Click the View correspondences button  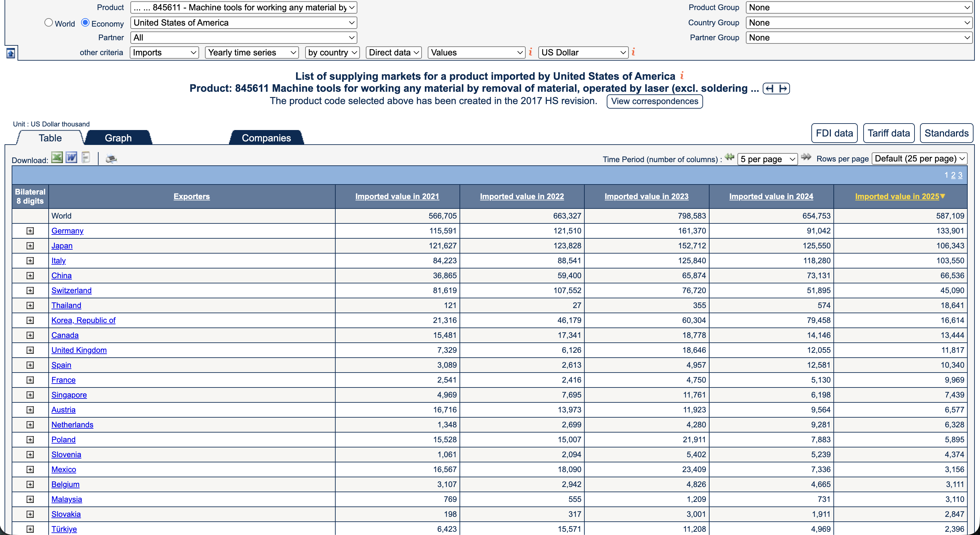654,101
